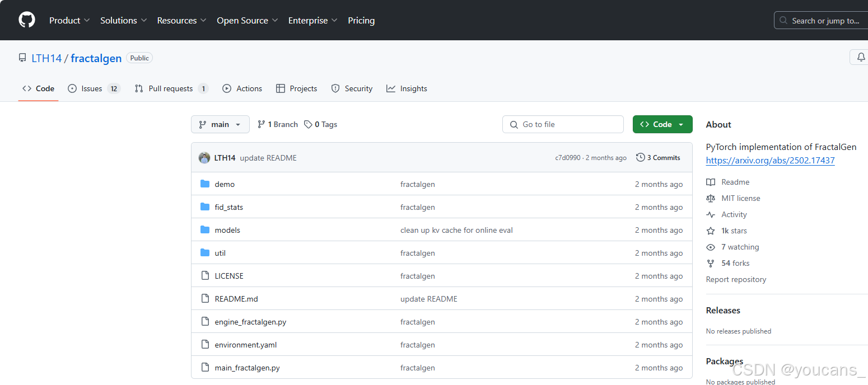Click the Pricing link in header
Screen dimensions: 868x385
pyautogui.click(x=361, y=20)
